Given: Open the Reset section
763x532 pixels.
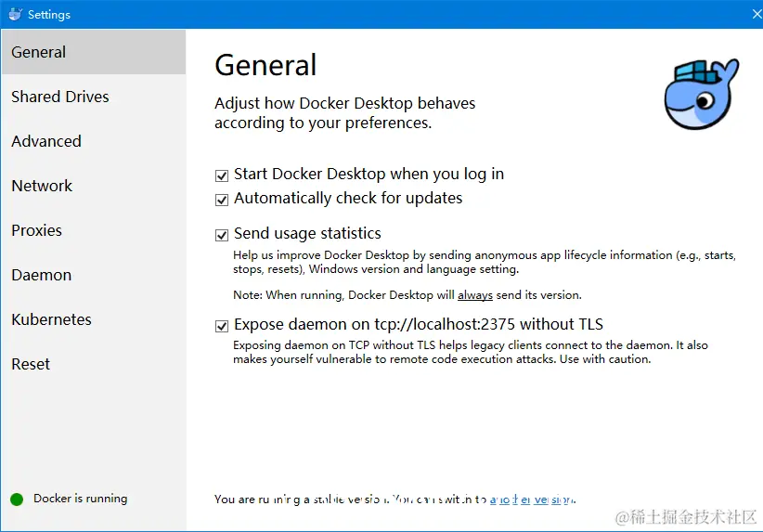Looking at the screenshot, I should coord(94,364).
